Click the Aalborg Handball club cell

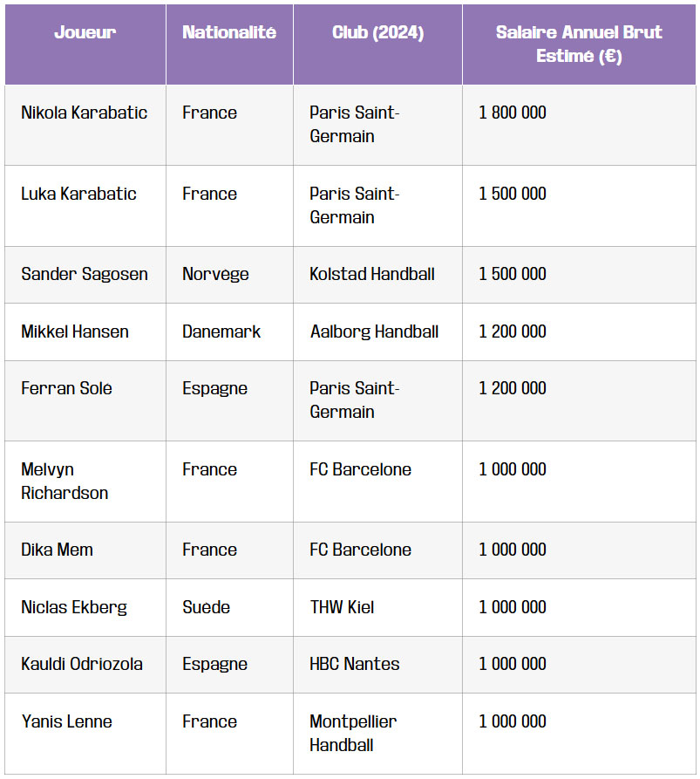point(374,332)
